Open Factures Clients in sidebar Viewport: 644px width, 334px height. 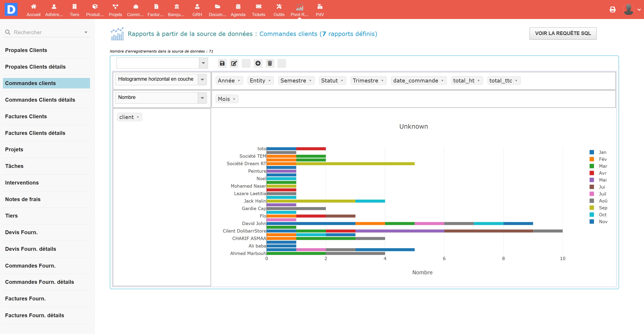pyautogui.click(x=26, y=116)
